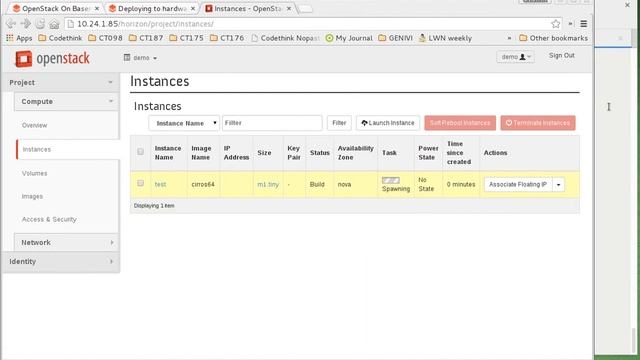Open the CT098 bookmark folder
Viewport: 640px width, 360px height.
(x=105, y=38)
